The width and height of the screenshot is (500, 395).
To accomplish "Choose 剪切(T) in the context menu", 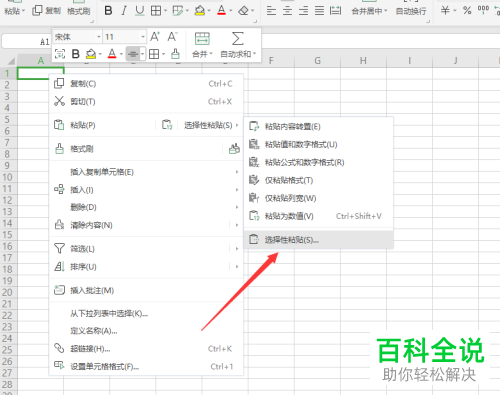I will click(146, 101).
